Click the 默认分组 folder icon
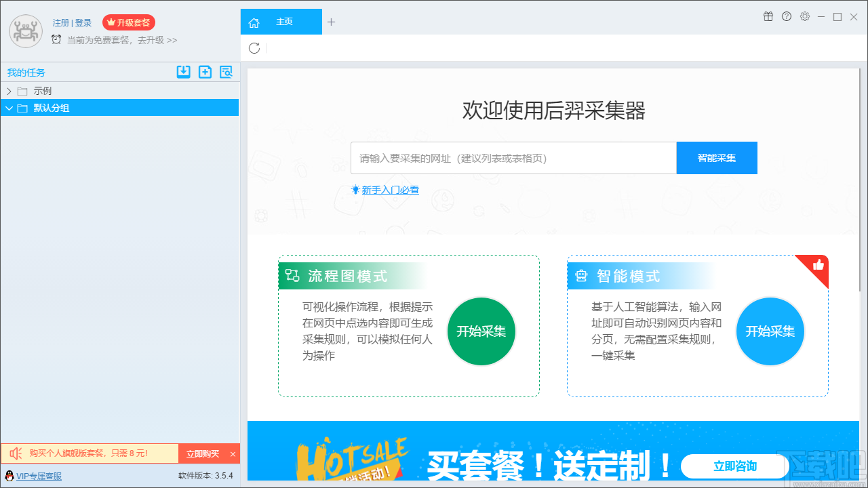Screen dimensions: 868x488 click(22, 108)
